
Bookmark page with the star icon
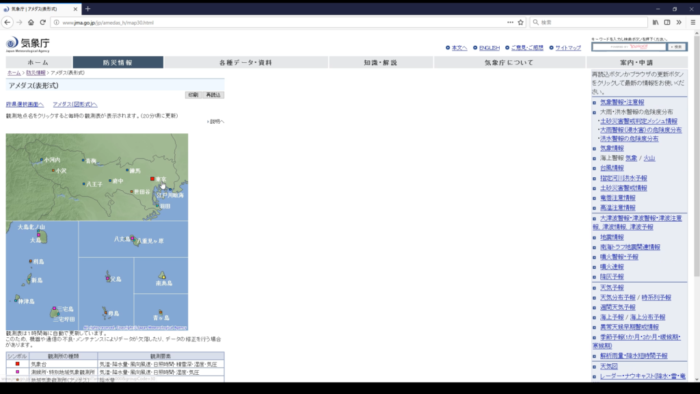(521, 22)
